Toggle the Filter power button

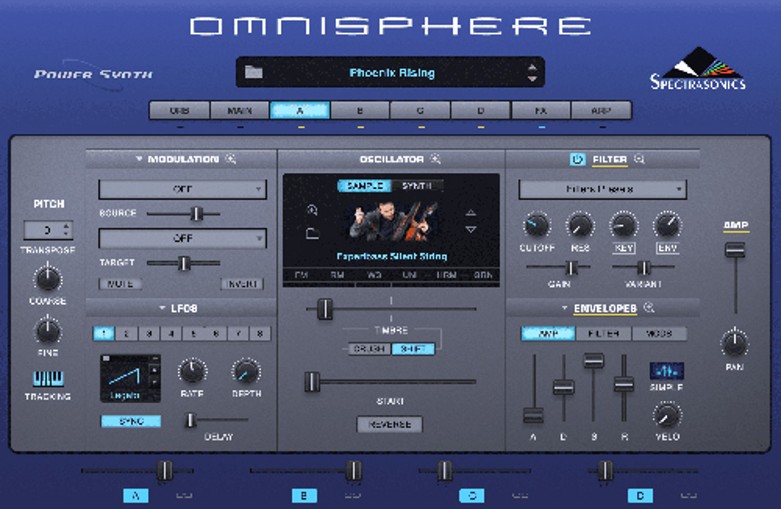(x=577, y=159)
